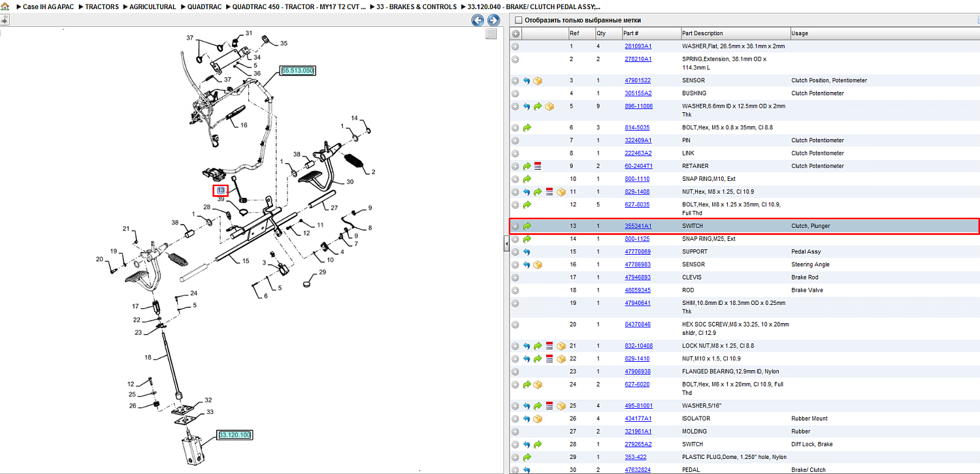Collapse the parts list panel splitter handle
980x474 pixels.
[x=506, y=244]
